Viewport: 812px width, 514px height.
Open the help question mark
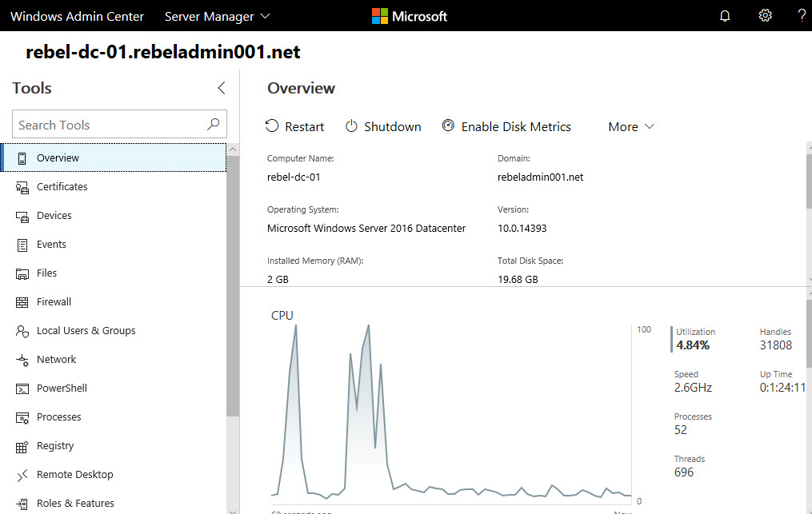(802, 15)
